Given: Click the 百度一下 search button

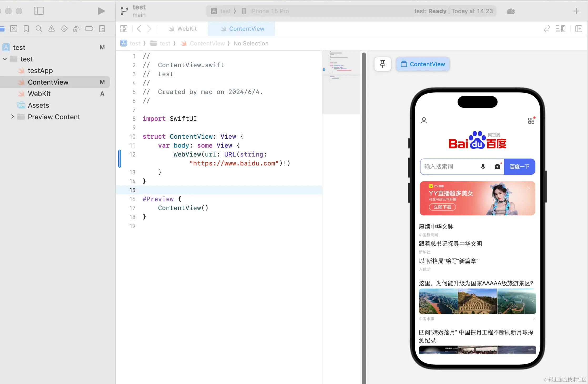Looking at the screenshot, I should point(519,167).
